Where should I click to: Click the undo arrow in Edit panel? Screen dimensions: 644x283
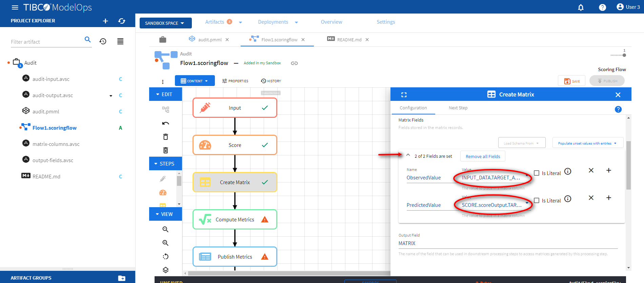[x=165, y=123]
